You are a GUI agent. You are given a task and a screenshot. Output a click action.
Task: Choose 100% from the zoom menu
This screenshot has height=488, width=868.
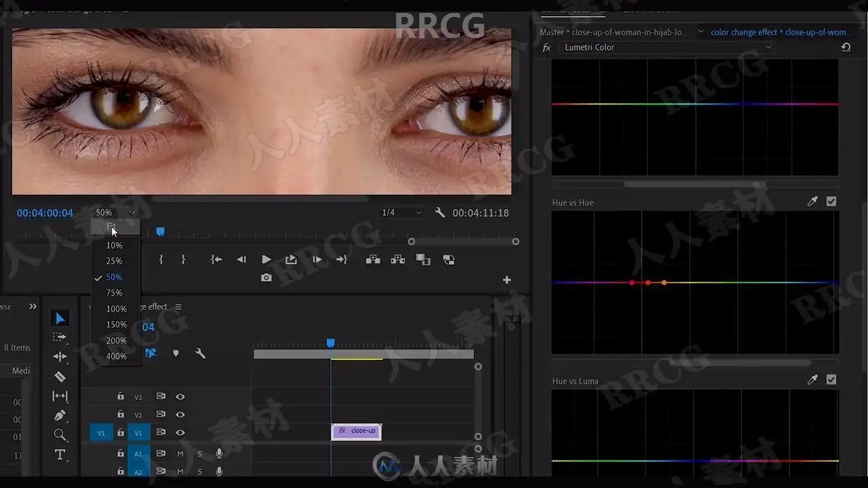[117, 309]
